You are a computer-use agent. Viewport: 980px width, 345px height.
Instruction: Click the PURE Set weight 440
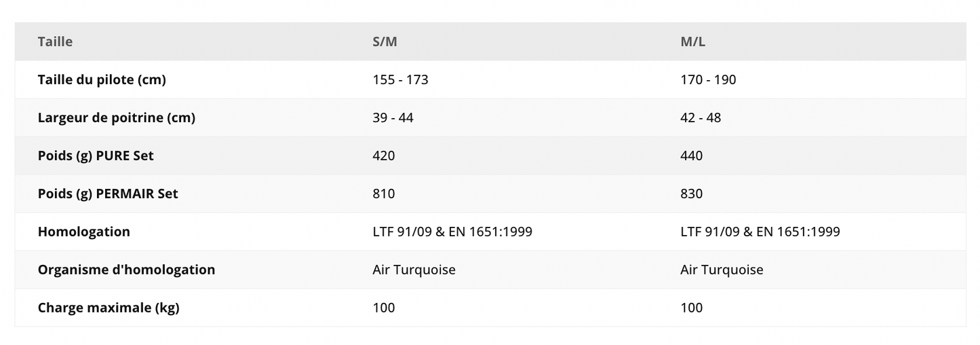[691, 156]
